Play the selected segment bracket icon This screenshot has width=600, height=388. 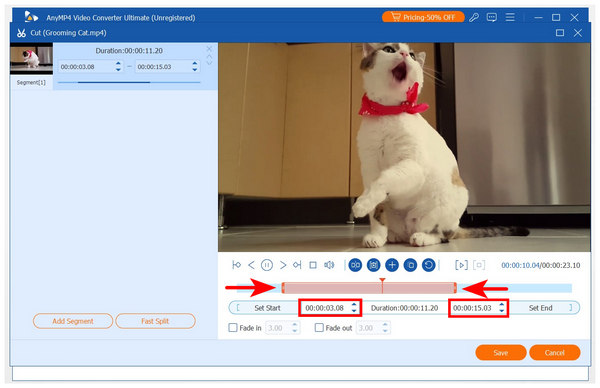pos(461,265)
